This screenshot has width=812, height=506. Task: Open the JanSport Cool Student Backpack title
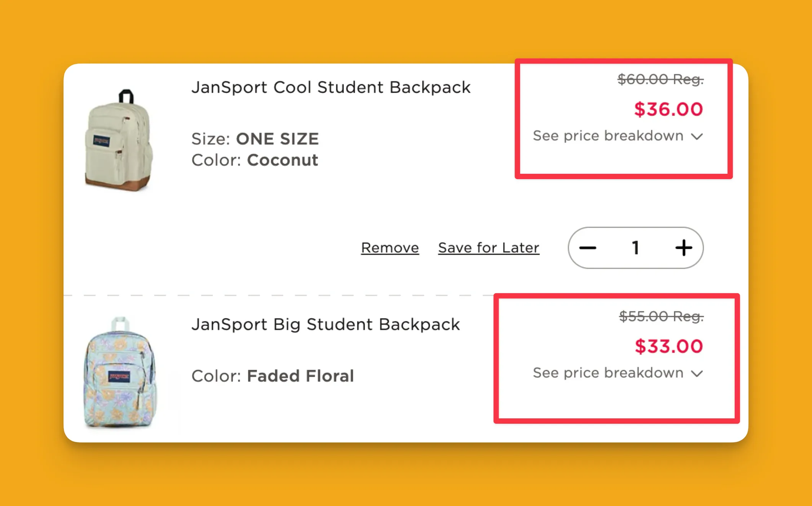331,88
